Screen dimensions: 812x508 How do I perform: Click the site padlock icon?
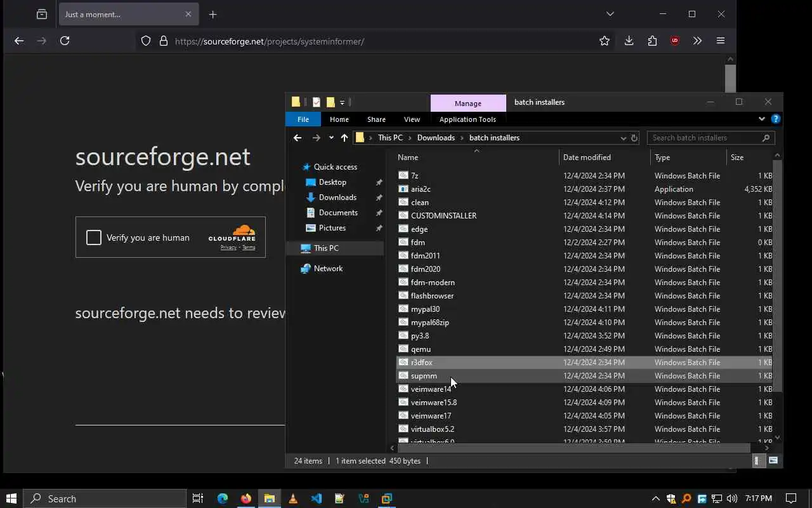pos(164,41)
